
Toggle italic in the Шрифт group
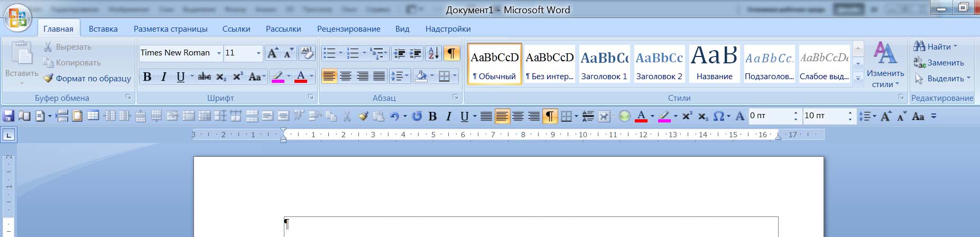coord(164,77)
